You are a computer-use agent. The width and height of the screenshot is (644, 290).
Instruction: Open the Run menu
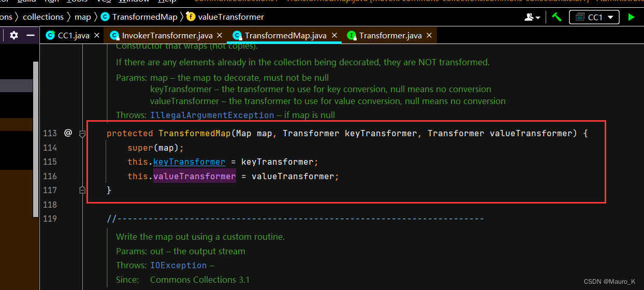52,2
